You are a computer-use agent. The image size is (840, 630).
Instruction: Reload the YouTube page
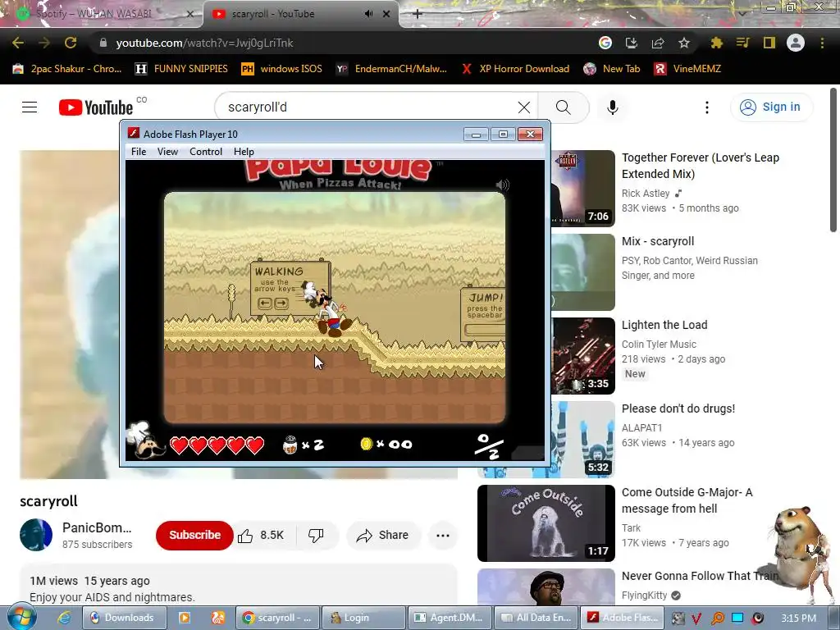coord(71,43)
